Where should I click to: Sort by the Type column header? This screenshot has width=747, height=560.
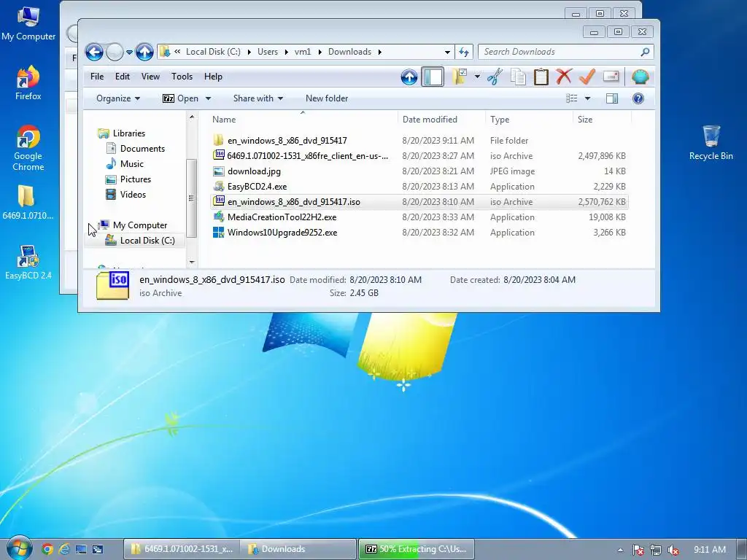529,120
